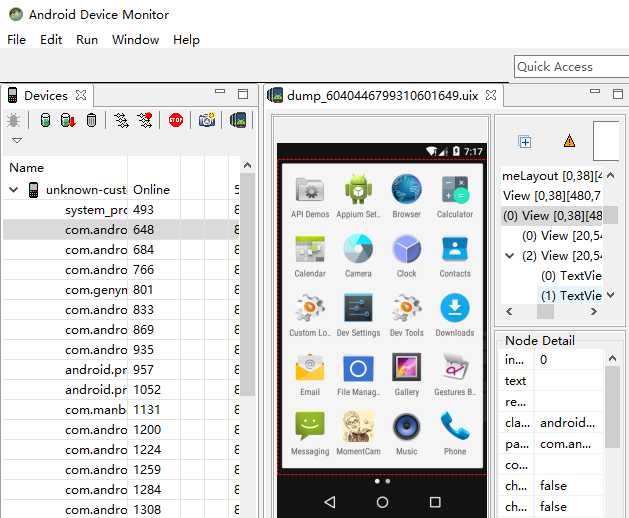This screenshot has width=629, height=518.
Task: Click the File Manager app icon
Action: tap(358, 368)
